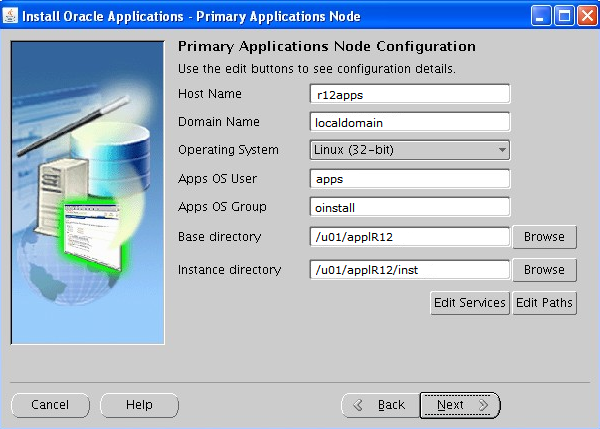This screenshot has height=429, width=600.
Task: Click the Apps OS Group label
Action: 222,207
